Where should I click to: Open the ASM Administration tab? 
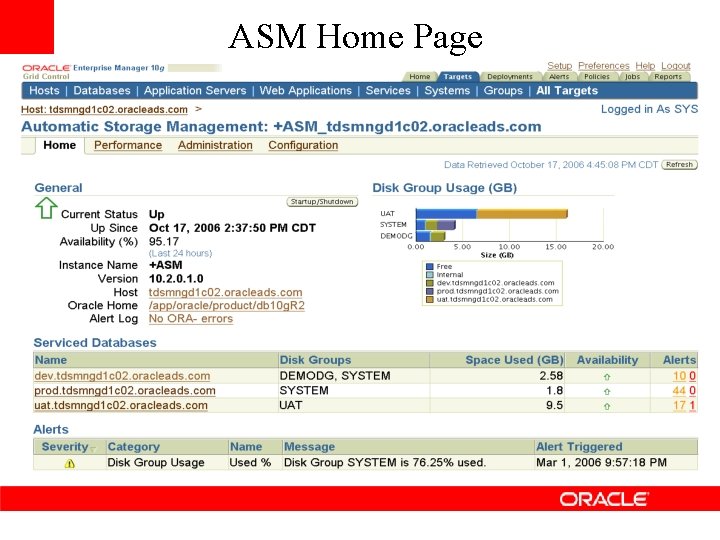pos(215,145)
